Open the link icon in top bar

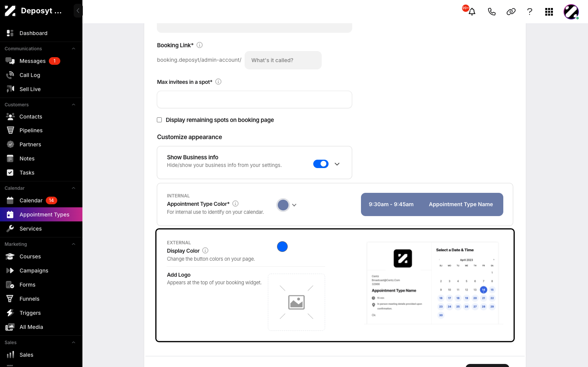point(511,12)
